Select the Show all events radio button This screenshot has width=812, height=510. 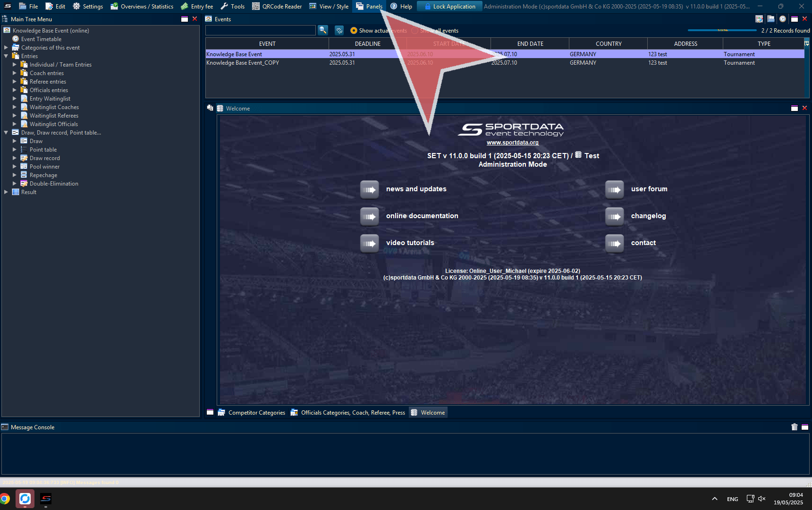tap(414, 31)
